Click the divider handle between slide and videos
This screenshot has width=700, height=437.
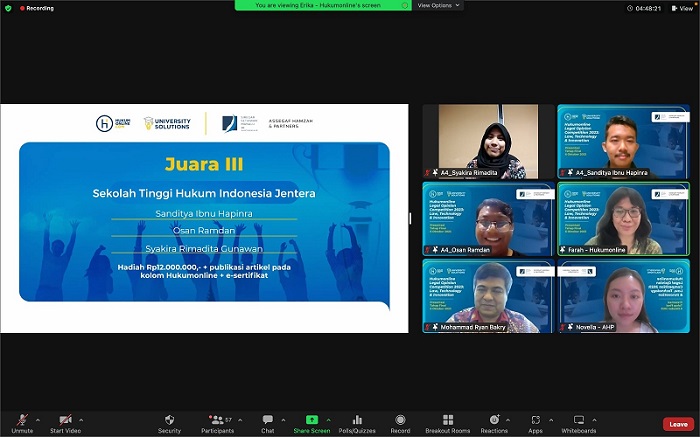click(x=410, y=219)
